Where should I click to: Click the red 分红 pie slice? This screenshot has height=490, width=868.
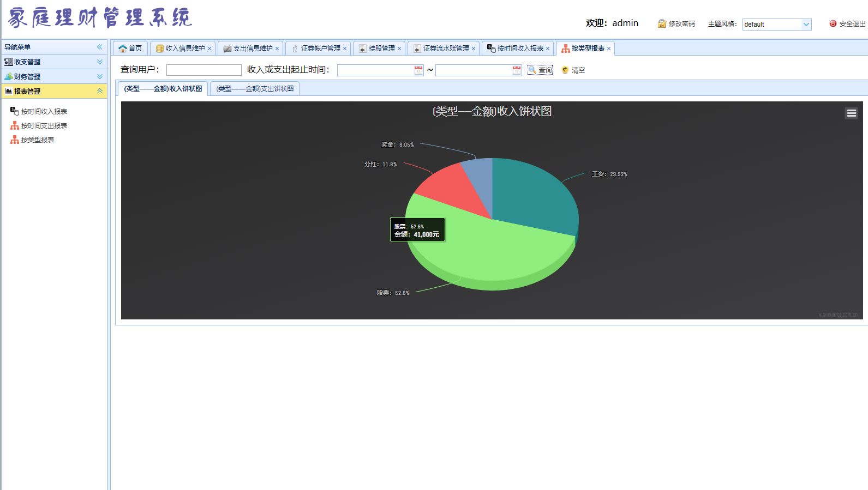pos(453,188)
